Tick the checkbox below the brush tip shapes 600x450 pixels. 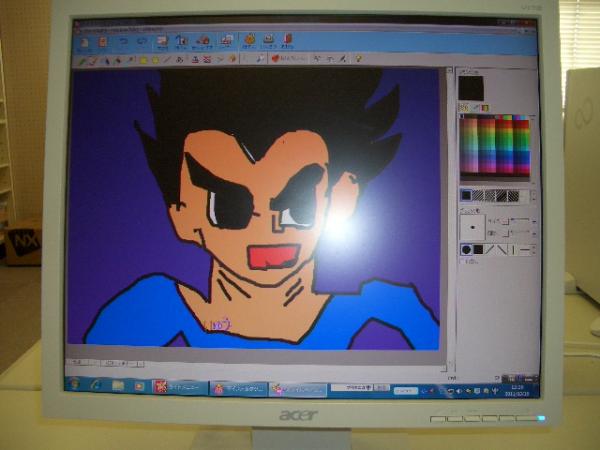(x=463, y=261)
